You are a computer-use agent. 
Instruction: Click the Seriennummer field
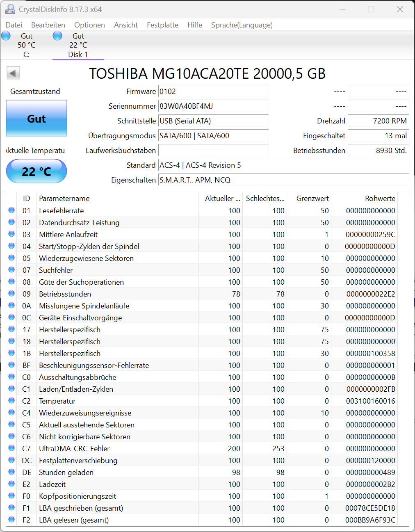(x=213, y=106)
